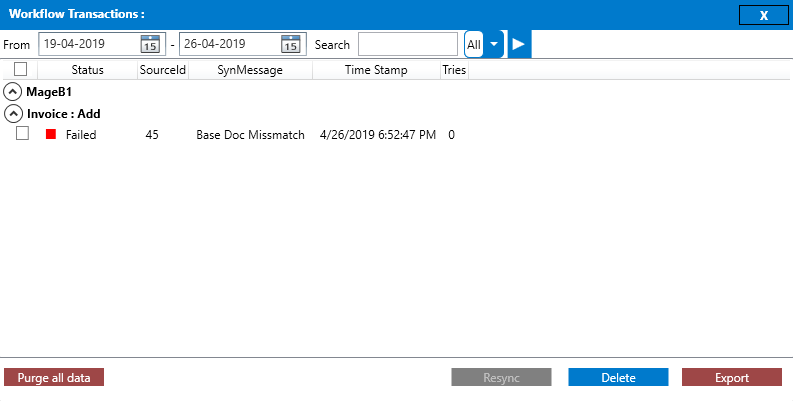793x401 pixels.
Task: Focus the Search text field
Action: coord(408,44)
